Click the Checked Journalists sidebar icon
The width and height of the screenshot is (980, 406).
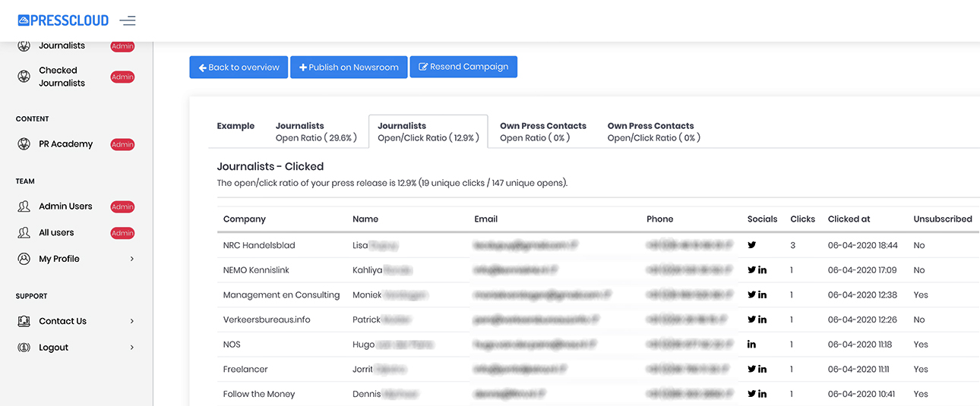(x=24, y=77)
